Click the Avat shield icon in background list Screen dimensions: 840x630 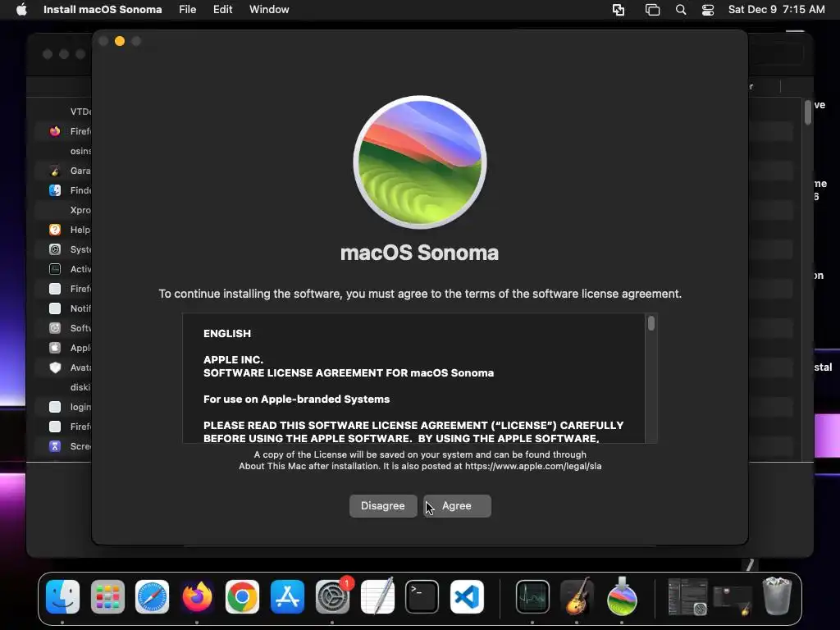pyautogui.click(x=55, y=367)
